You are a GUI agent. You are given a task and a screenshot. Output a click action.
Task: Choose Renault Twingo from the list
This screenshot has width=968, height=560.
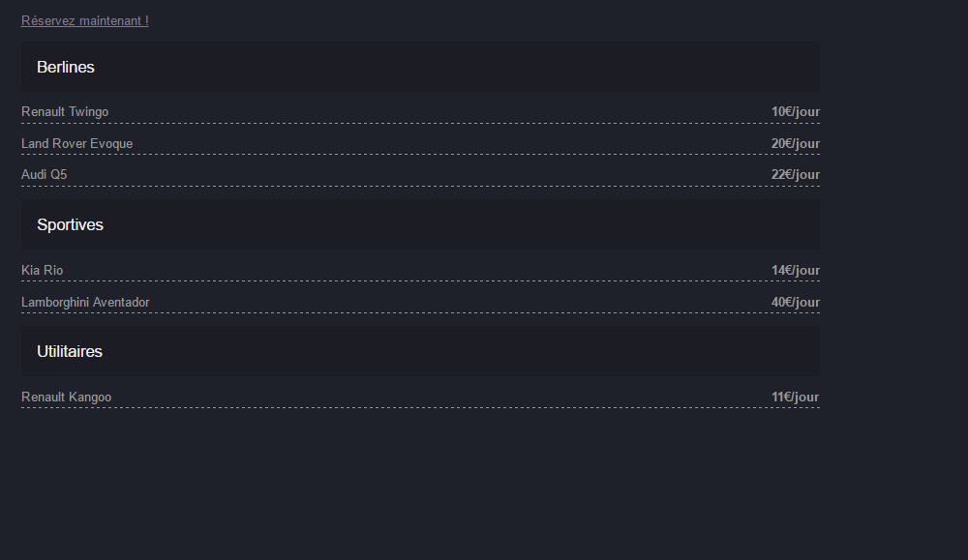pyautogui.click(x=65, y=111)
